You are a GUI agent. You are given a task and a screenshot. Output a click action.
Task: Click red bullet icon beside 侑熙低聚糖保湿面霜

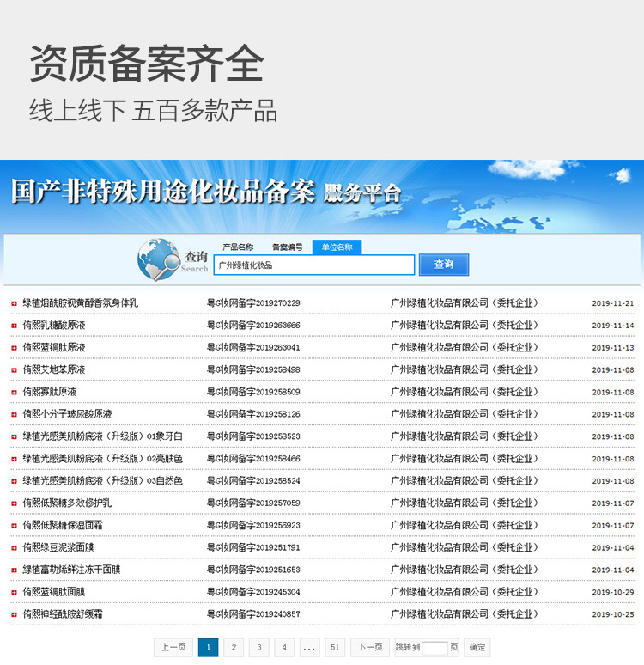14,526
